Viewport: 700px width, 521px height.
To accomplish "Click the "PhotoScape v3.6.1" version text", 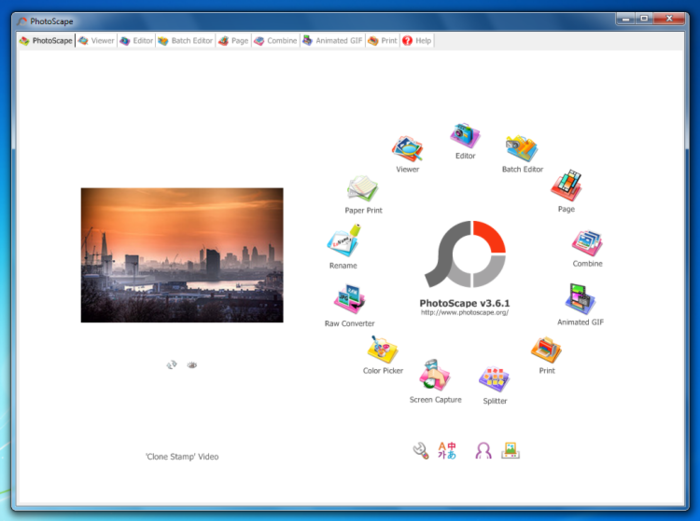I will click(x=465, y=303).
